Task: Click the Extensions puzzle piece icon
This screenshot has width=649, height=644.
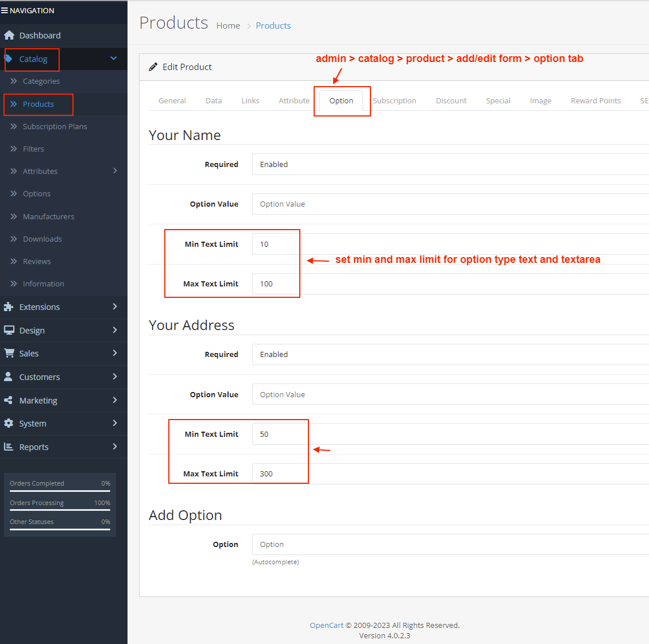Action: tap(9, 307)
